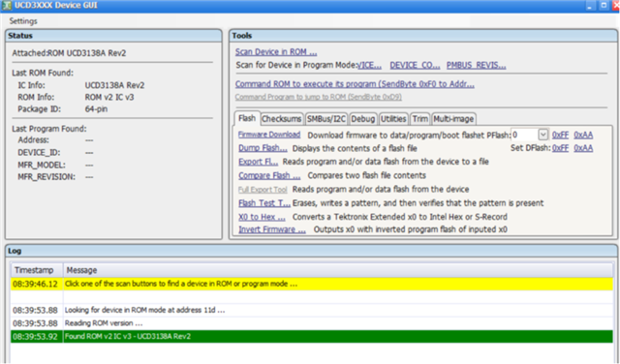Click the Timestamp column header
The height and width of the screenshot is (364, 620).
[x=37, y=270]
